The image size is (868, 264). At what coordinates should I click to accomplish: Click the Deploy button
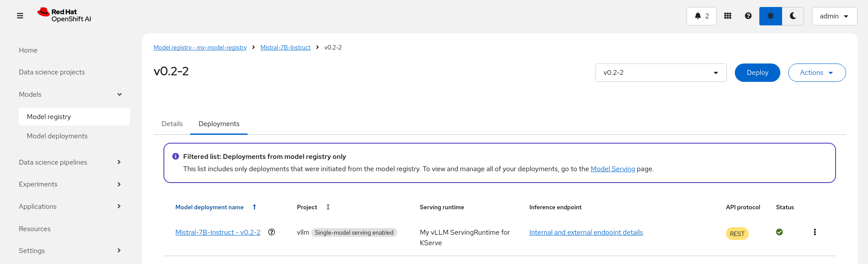(758, 73)
